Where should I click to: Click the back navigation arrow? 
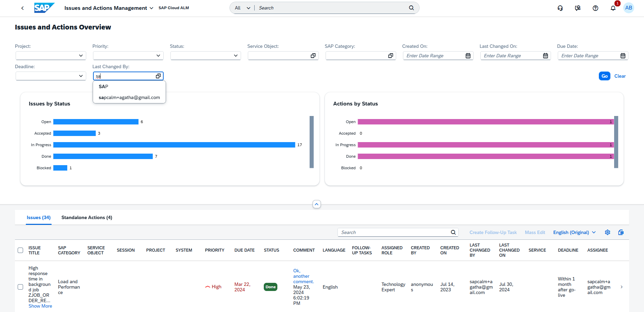[22, 8]
